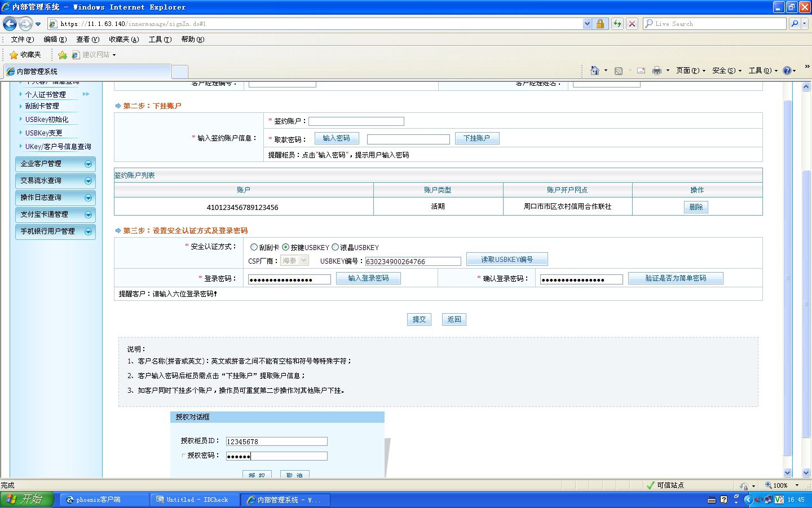Click the blue Help question mark icon
Screen dimensions: 812x508
787,71
